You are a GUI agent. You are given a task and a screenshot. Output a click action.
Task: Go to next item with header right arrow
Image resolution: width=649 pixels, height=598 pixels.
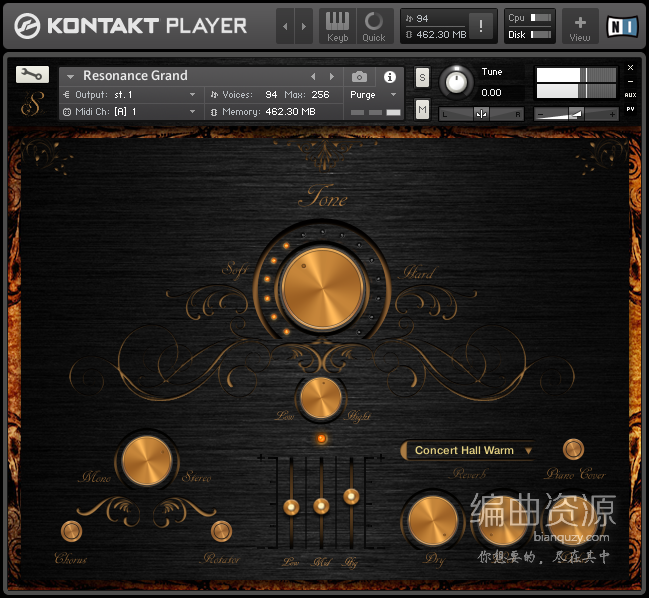click(x=304, y=26)
